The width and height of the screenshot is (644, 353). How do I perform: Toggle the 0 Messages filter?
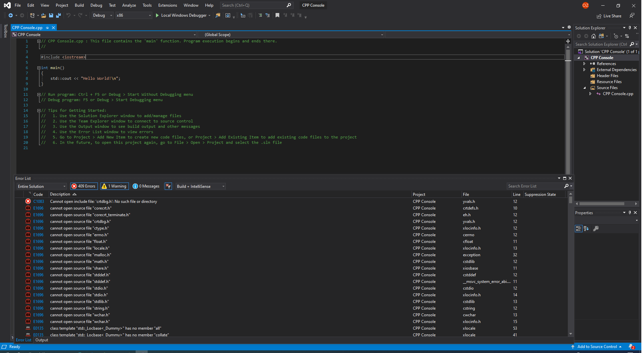coord(146,186)
